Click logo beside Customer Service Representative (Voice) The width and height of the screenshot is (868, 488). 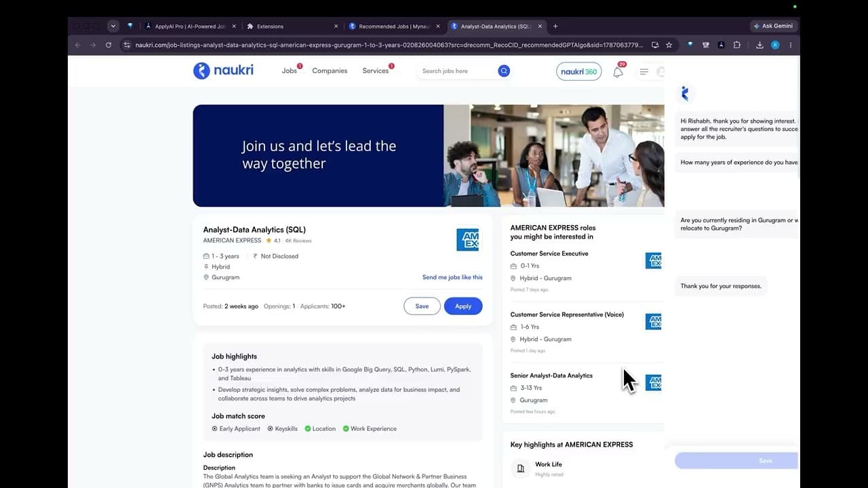(653, 321)
